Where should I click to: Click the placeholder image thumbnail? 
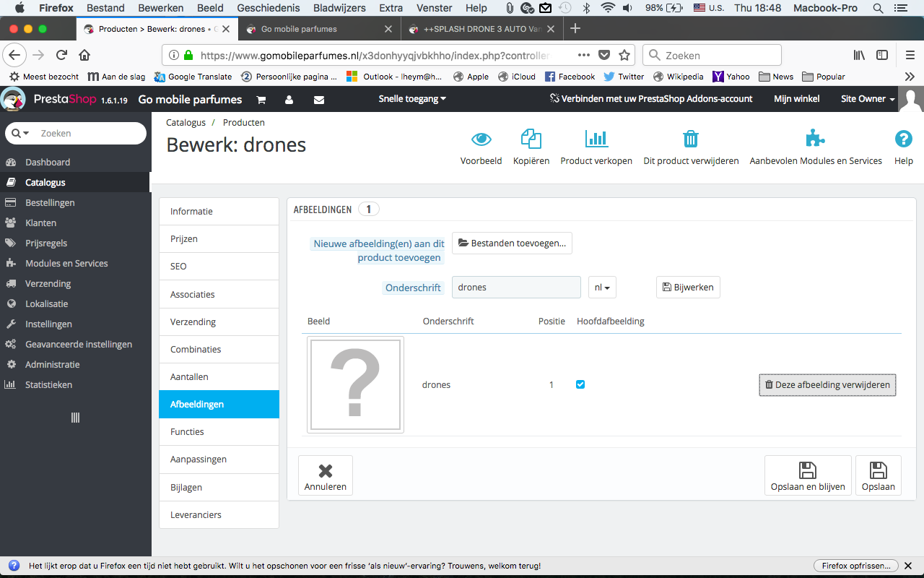click(355, 384)
